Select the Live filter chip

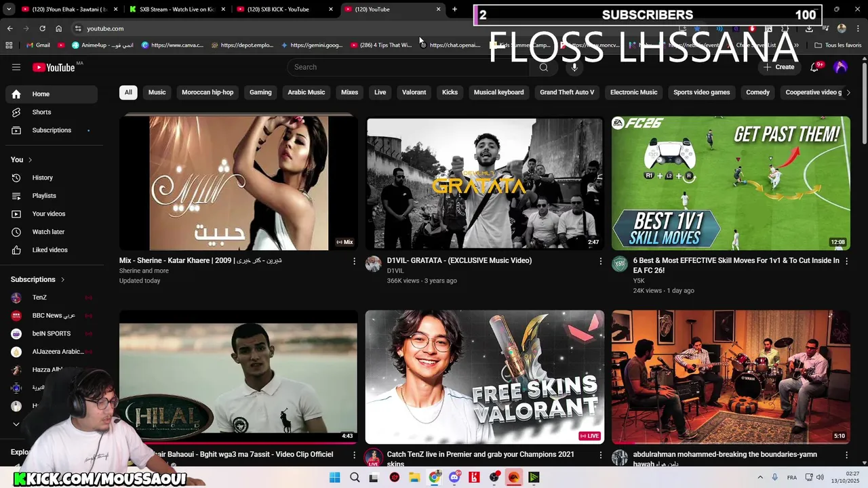point(380,92)
